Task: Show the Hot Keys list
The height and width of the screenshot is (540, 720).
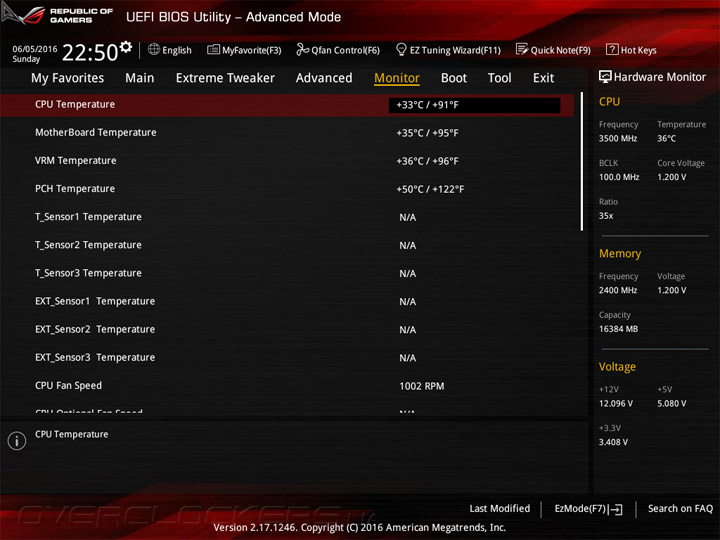Action: click(x=631, y=50)
